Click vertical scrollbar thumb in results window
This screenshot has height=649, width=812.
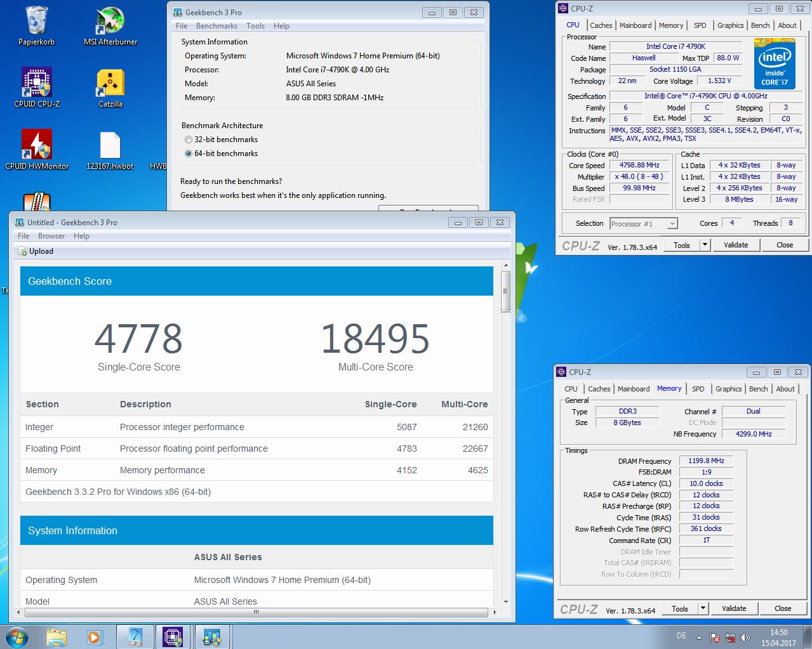click(505, 291)
